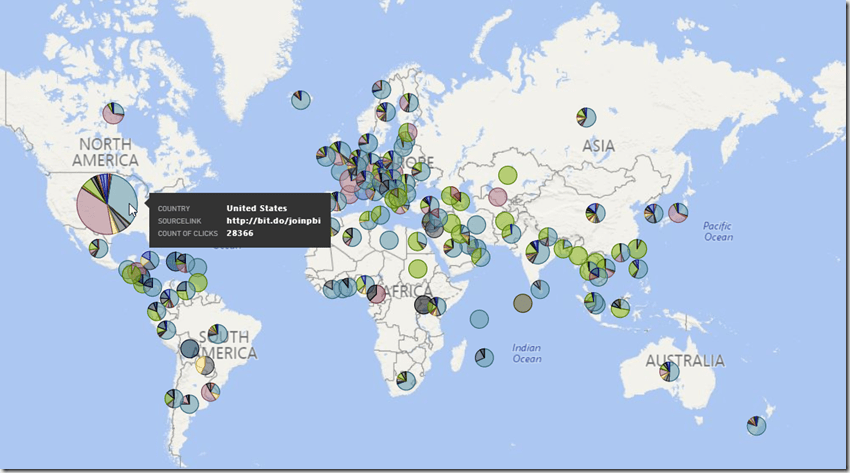
Task: Select the northern Russia pie marker
Action: pos(586,118)
